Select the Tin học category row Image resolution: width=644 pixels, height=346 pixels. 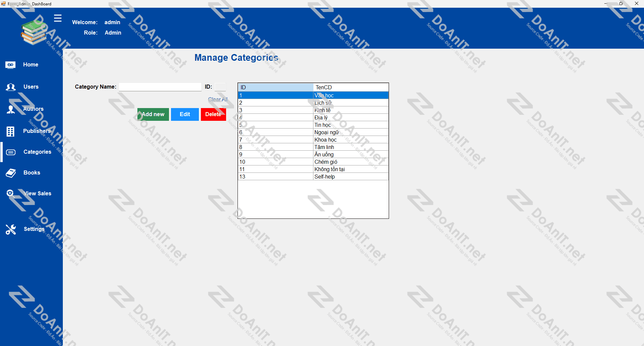[313, 125]
